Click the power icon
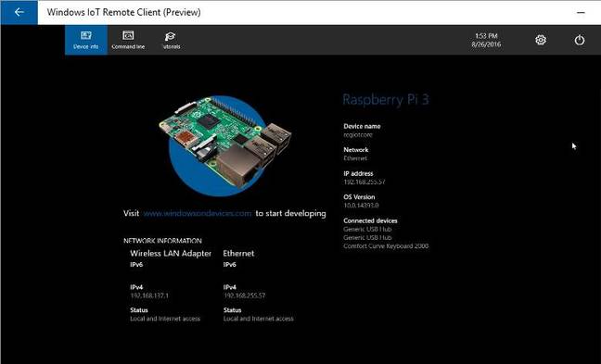Image resolution: width=601 pixels, height=364 pixels. tap(580, 40)
